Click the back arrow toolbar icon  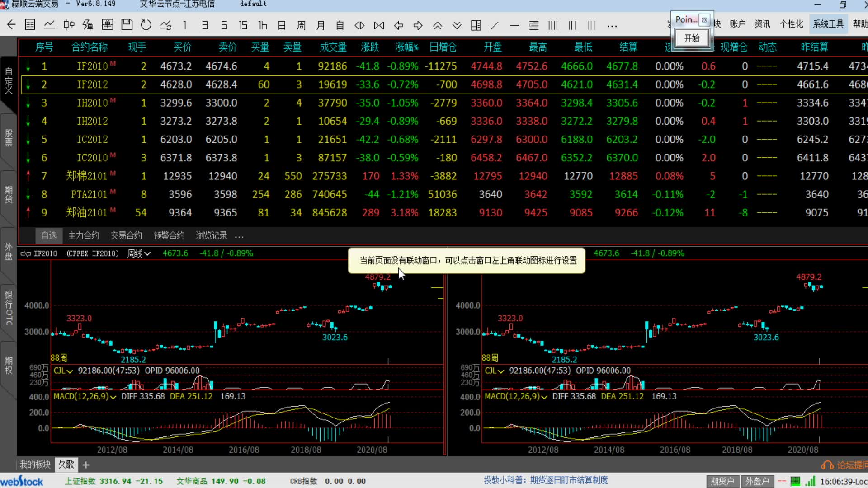pyautogui.click(x=11, y=25)
